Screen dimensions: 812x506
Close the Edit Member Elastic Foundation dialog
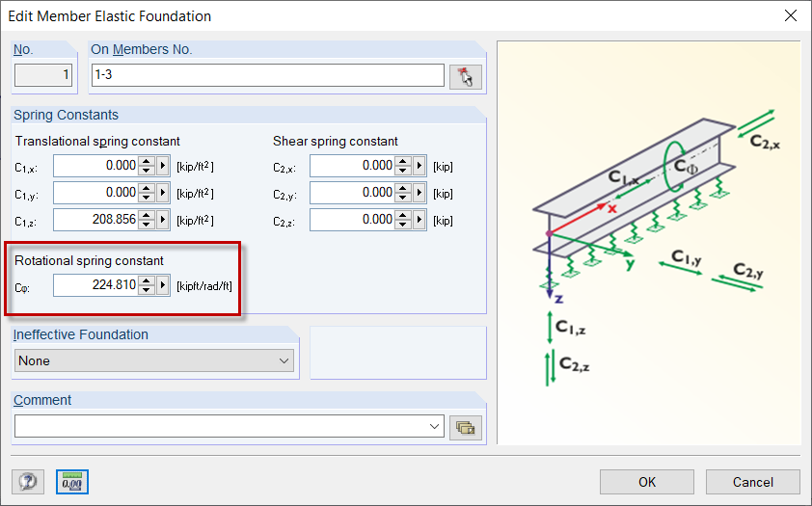coord(790,16)
